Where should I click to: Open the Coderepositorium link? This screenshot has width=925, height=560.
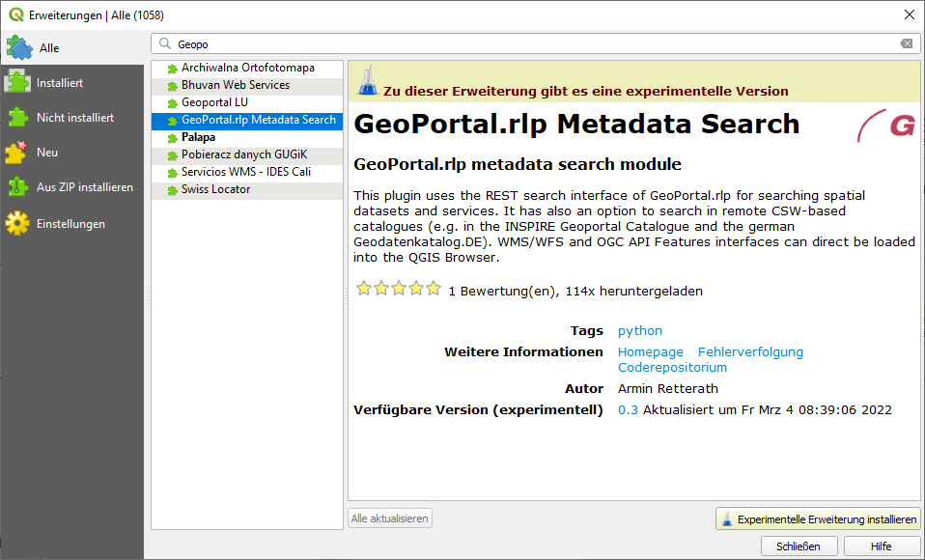point(673,368)
